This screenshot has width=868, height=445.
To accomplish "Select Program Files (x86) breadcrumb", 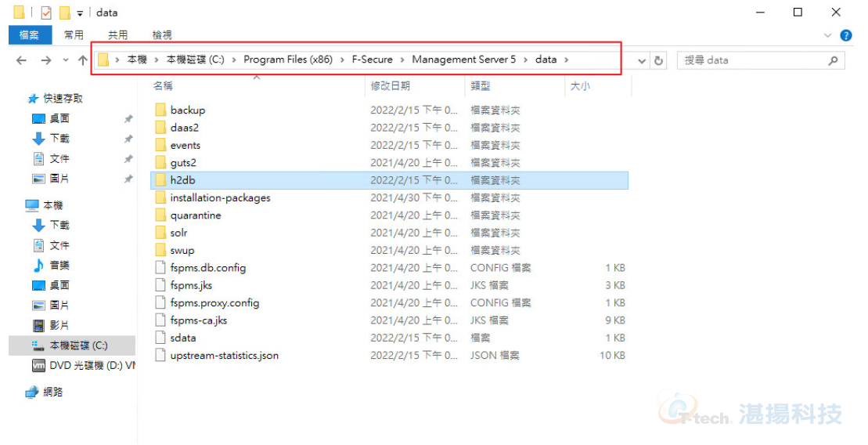I will click(288, 60).
